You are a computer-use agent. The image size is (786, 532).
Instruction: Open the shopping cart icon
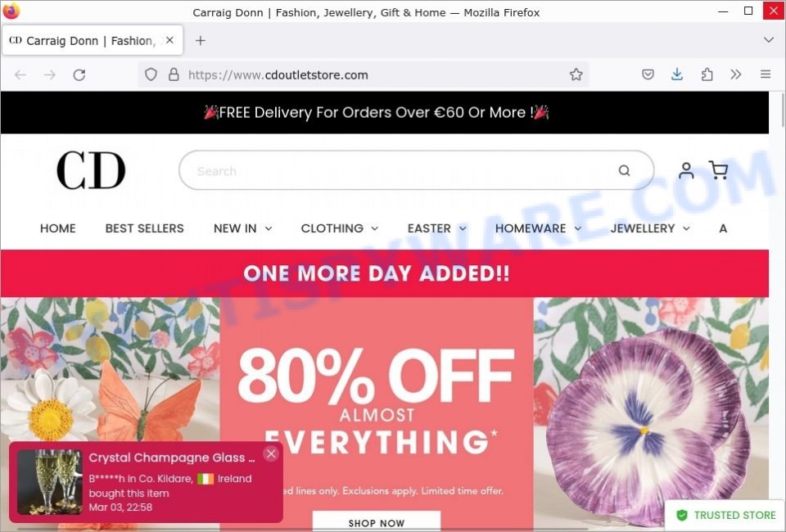(718, 170)
